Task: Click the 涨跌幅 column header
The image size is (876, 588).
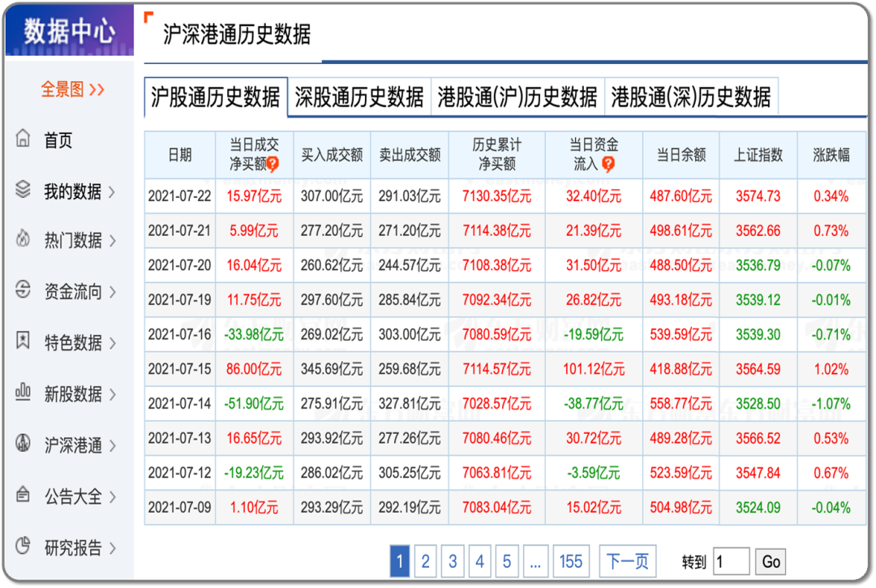Action: [x=831, y=155]
